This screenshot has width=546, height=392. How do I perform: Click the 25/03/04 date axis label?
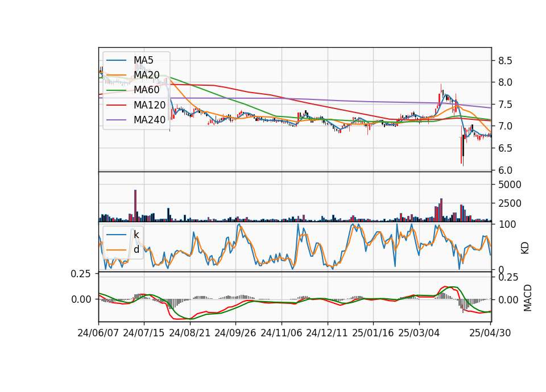(x=419, y=333)
